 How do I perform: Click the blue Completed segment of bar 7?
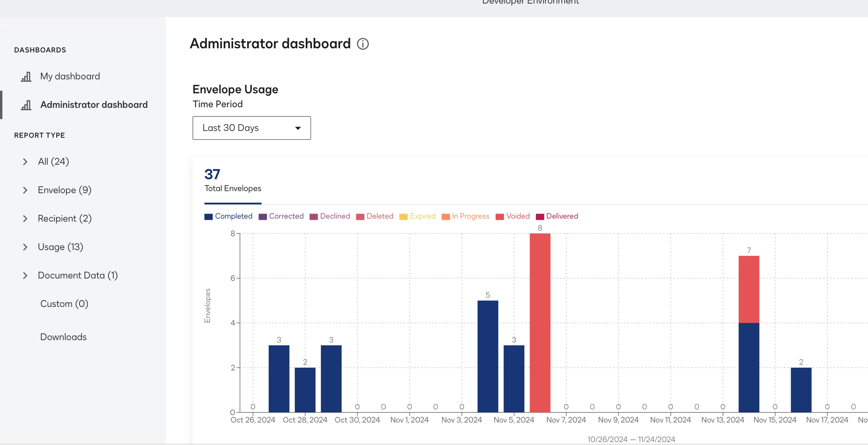pos(749,367)
